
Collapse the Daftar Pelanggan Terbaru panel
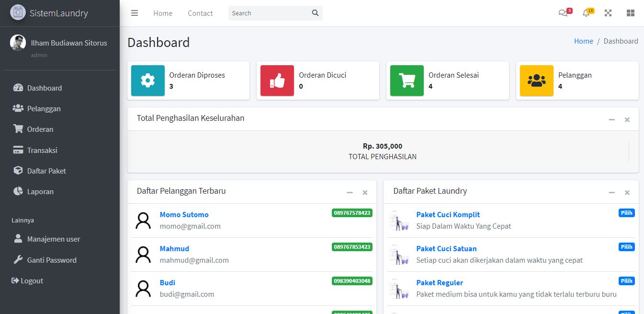click(x=350, y=192)
